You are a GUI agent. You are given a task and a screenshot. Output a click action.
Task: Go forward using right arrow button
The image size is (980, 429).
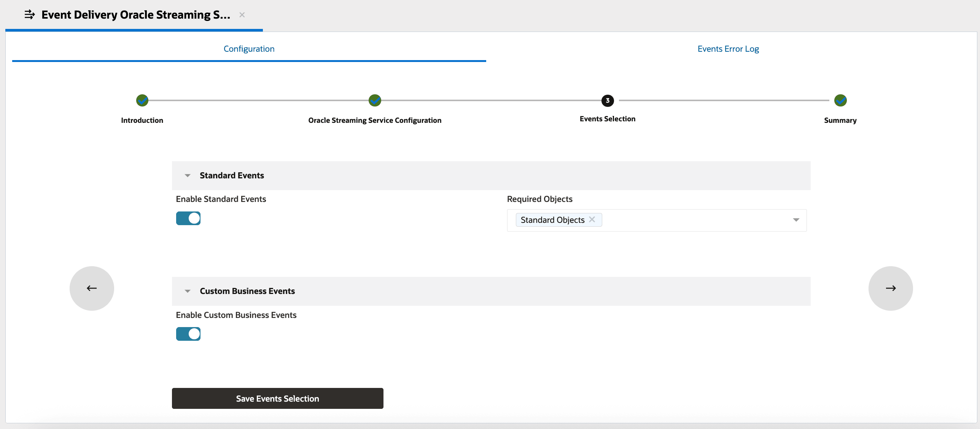pos(890,288)
